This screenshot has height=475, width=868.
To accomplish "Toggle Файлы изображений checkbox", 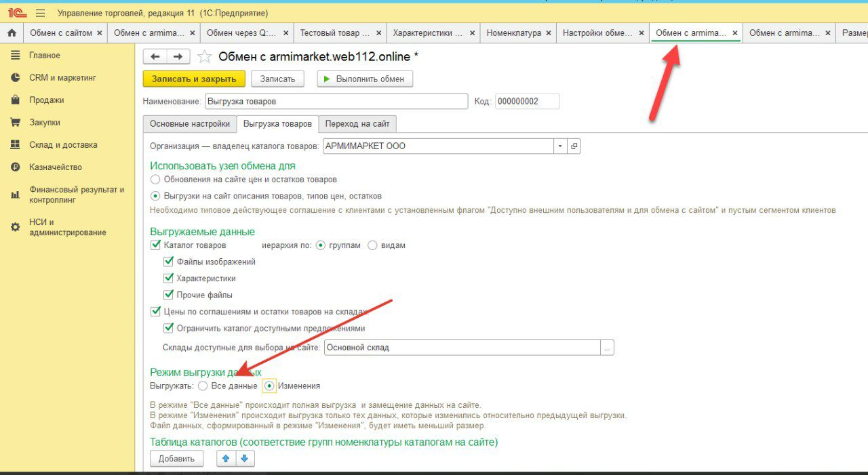I will 169,262.
